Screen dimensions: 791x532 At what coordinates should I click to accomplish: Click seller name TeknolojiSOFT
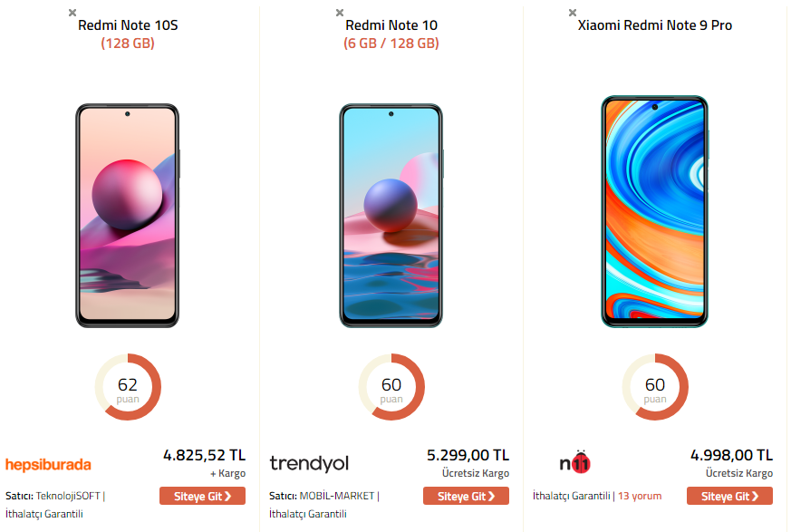click(68, 496)
